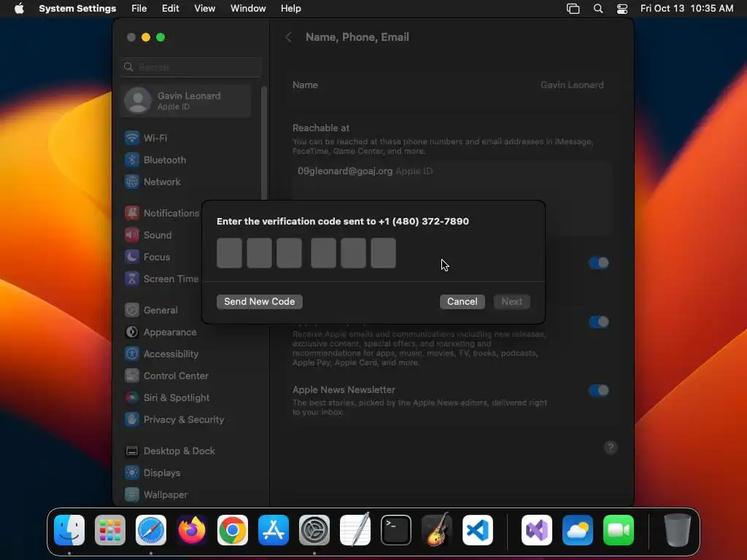The height and width of the screenshot is (560, 747).
Task: Go back from Name, Phone, Email
Action: pyautogui.click(x=289, y=38)
